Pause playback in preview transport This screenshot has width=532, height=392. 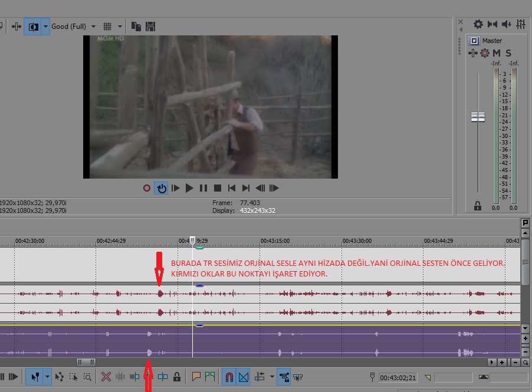203,188
